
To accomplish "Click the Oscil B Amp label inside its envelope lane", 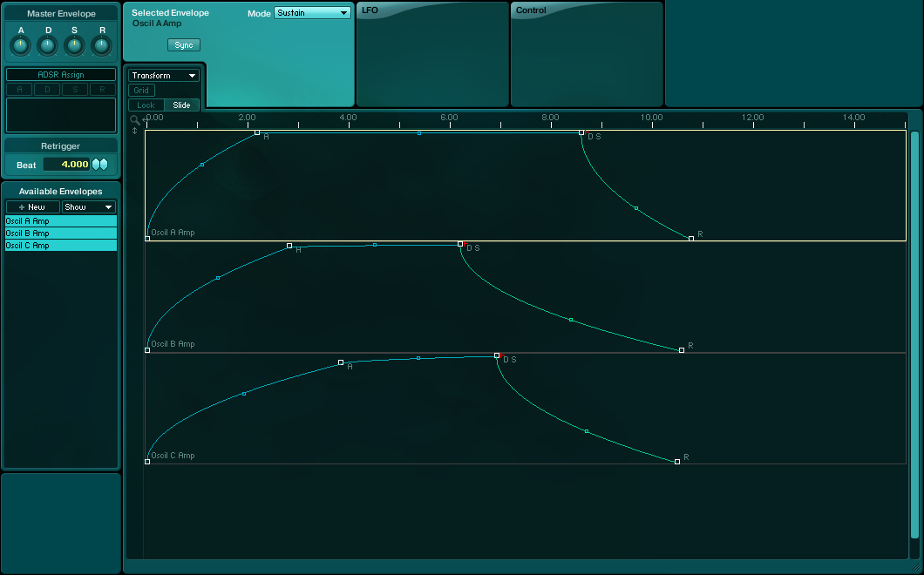I will click(173, 344).
